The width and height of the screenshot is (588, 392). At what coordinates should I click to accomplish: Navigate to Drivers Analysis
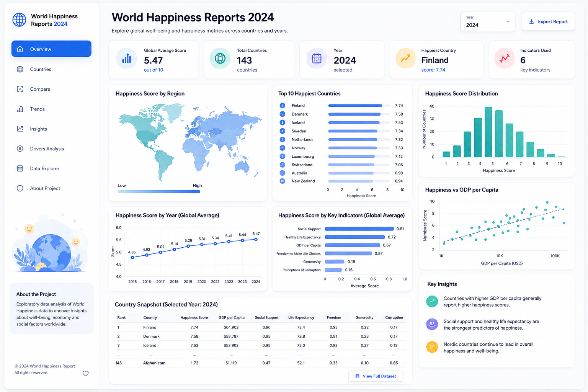51,149
